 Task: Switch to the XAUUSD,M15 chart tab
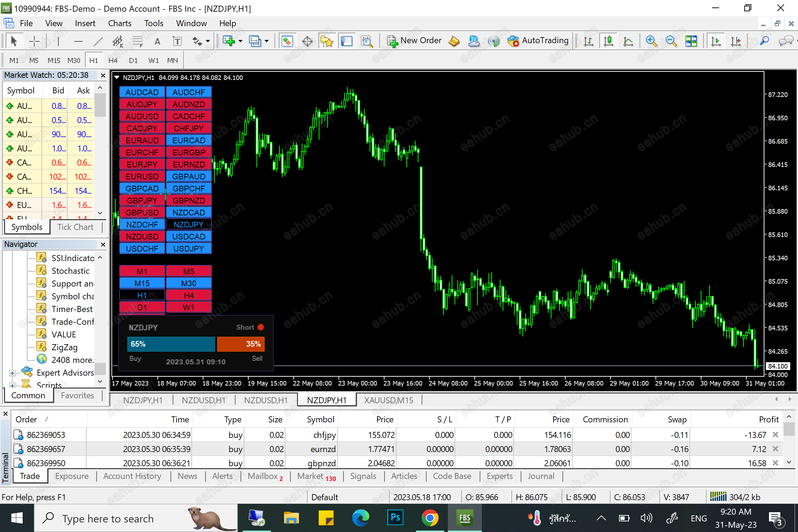[x=388, y=400]
